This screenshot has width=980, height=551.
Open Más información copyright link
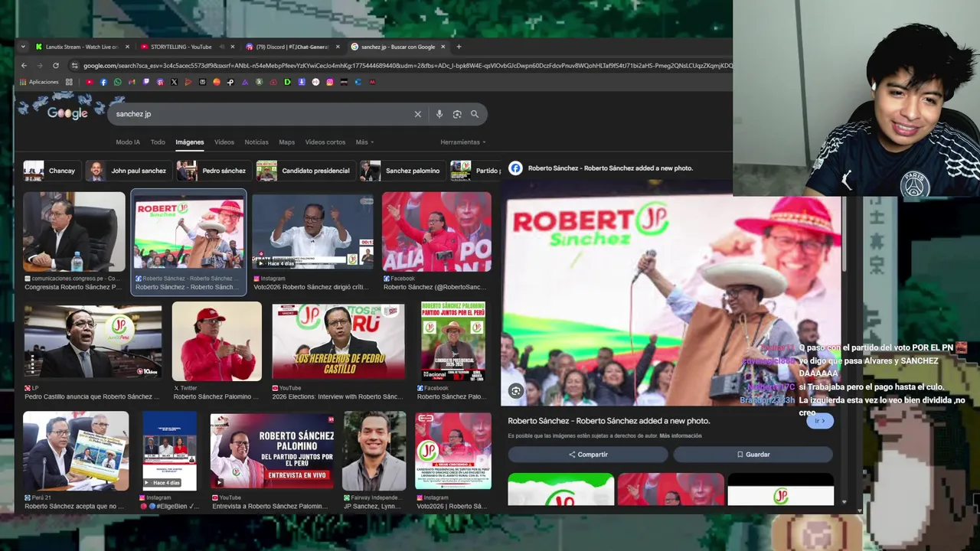[681, 436]
